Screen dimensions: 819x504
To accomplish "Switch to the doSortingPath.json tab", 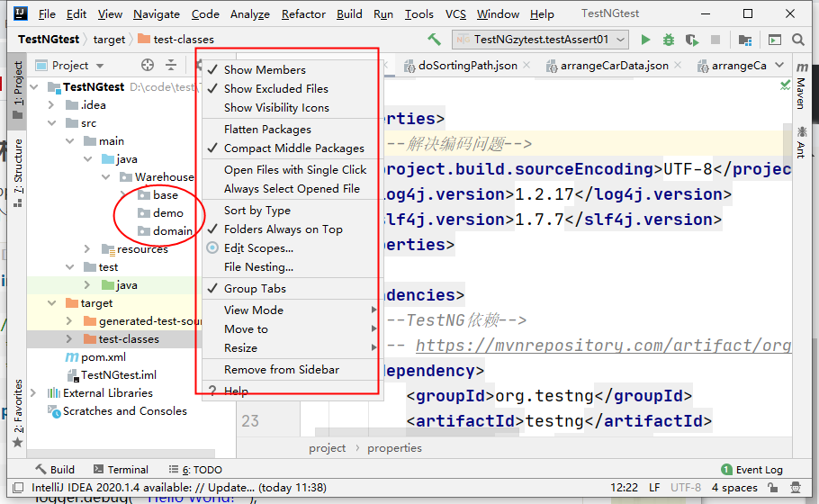I will coord(467,66).
